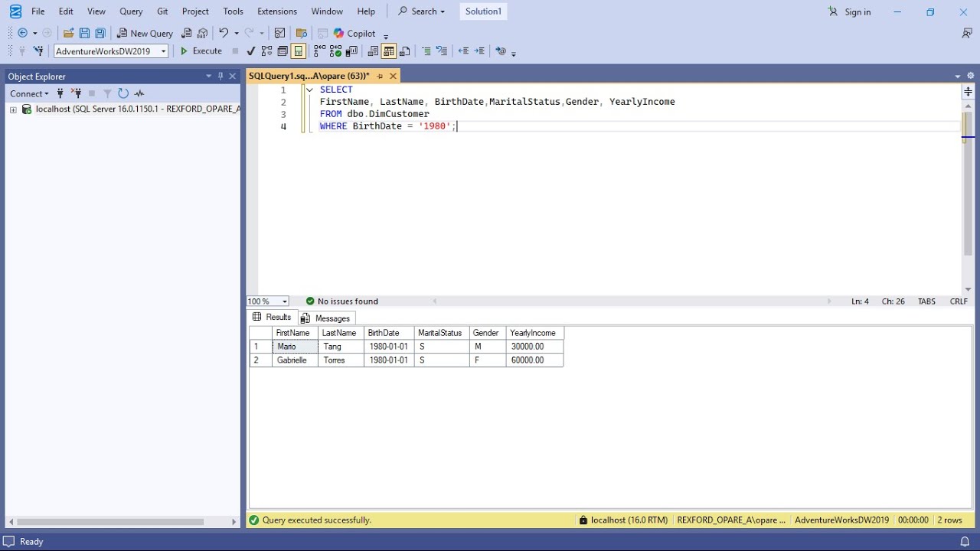Click the Increase Indent icon

[480, 51]
